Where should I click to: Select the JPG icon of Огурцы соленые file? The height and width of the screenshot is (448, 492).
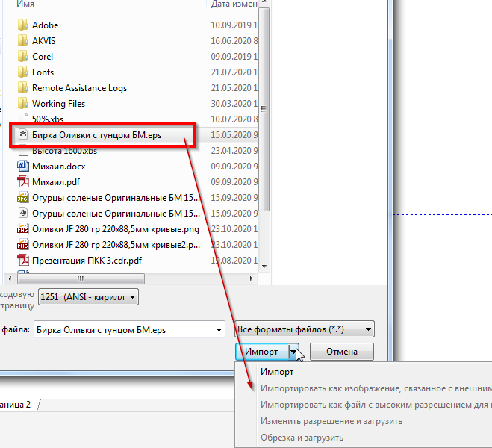click(x=22, y=197)
